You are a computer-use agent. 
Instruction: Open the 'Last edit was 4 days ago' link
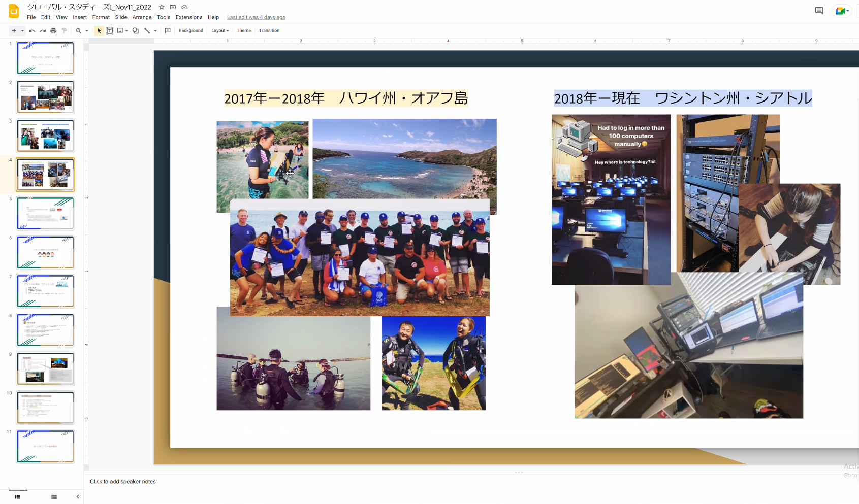(x=256, y=17)
